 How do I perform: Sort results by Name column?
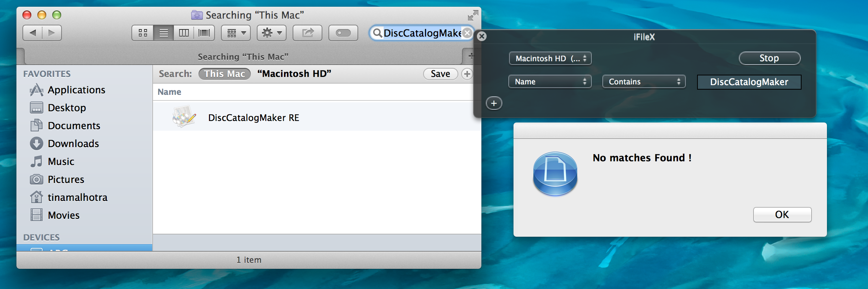click(169, 92)
